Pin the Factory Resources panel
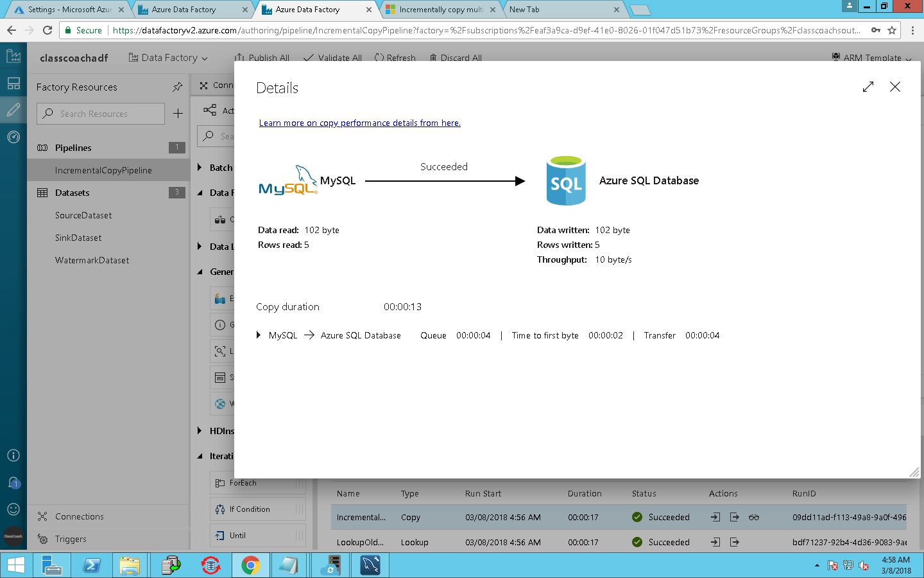 coord(178,87)
